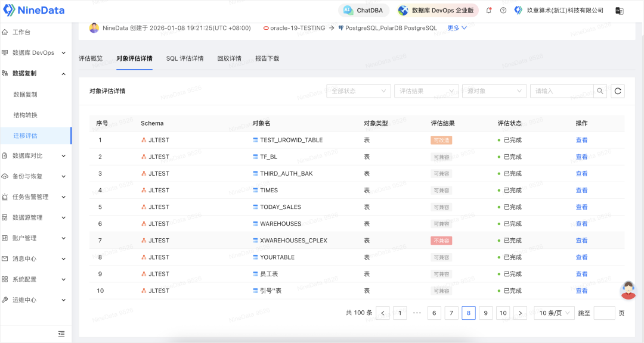Click the 请输入 search input field

[x=562, y=91]
